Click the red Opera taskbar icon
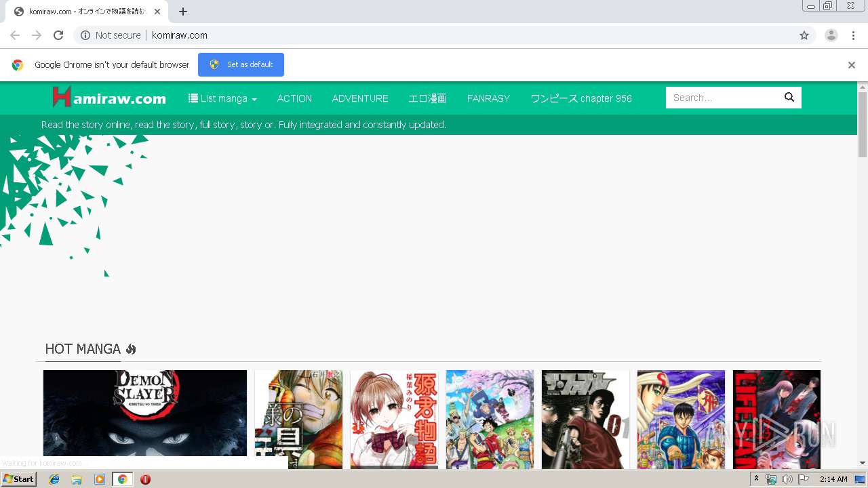This screenshot has width=868, height=488. [145, 479]
